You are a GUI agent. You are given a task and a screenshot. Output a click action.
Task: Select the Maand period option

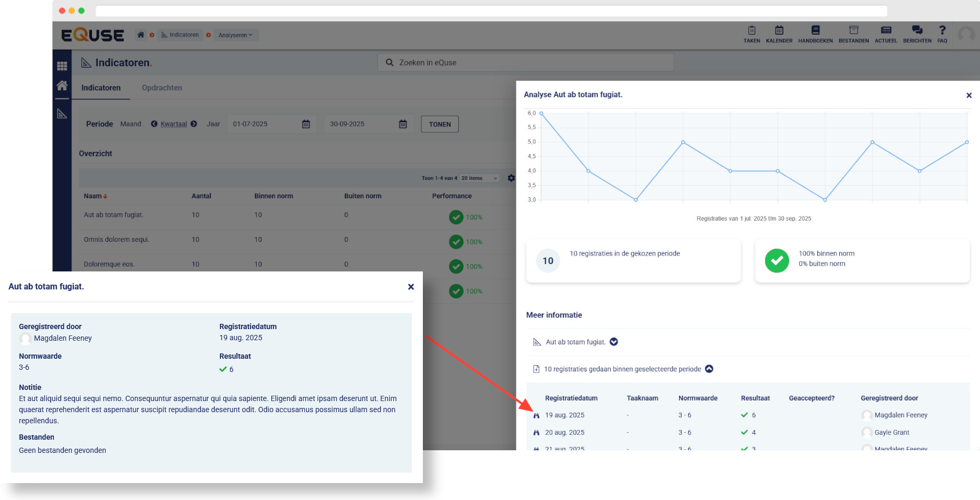[131, 124]
